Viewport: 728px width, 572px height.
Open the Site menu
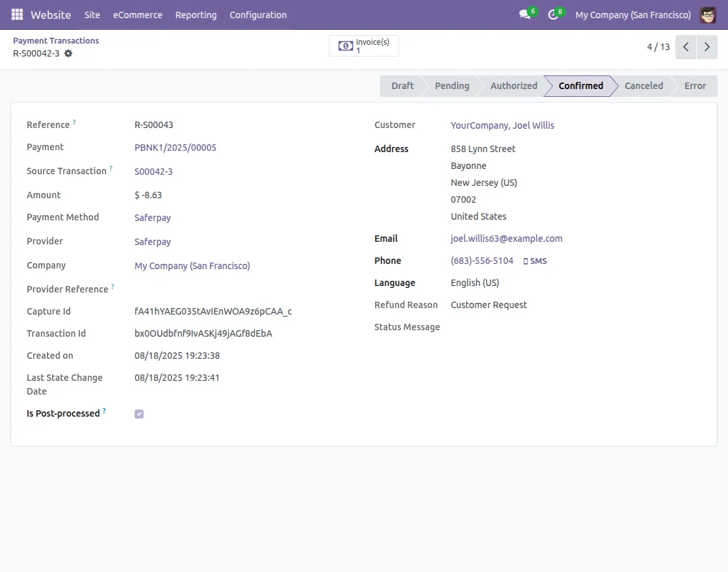click(92, 14)
